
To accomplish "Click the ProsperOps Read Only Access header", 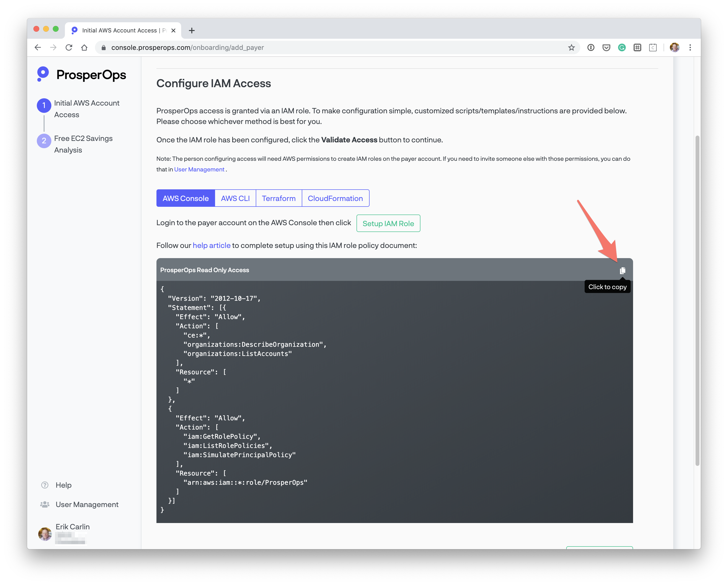I will point(205,270).
